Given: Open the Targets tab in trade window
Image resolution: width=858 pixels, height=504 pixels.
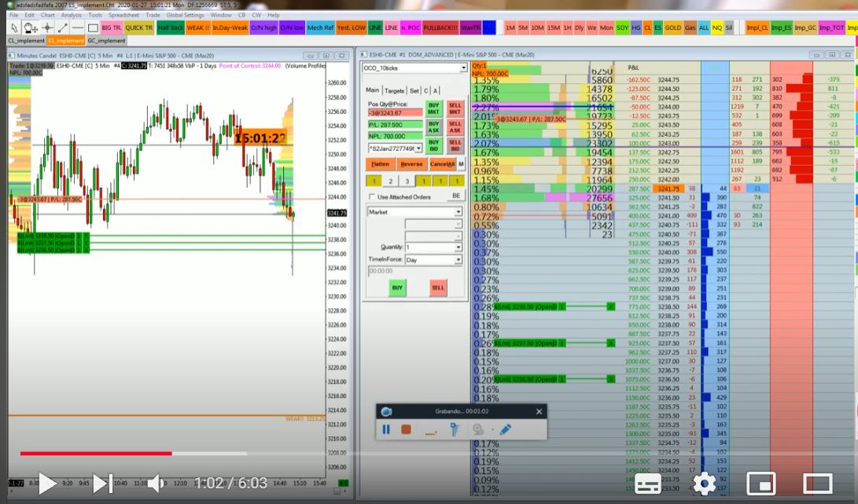Looking at the screenshot, I should click(394, 91).
